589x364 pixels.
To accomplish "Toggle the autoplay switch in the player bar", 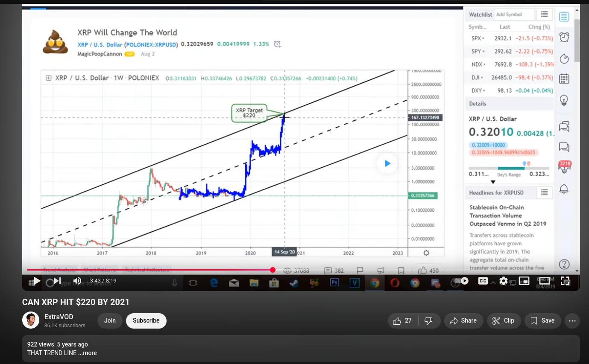I will click(463, 281).
